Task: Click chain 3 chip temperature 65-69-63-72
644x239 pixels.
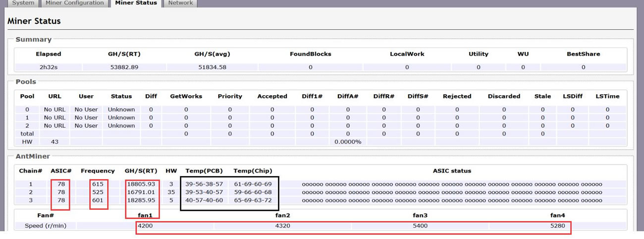Action: click(x=253, y=200)
